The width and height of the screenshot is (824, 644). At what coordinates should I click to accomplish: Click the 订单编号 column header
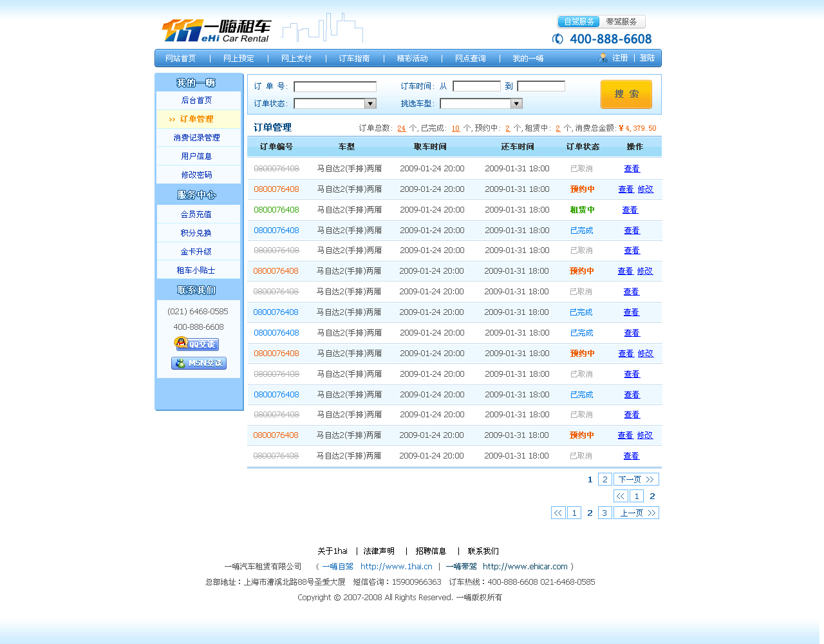tap(276, 147)
